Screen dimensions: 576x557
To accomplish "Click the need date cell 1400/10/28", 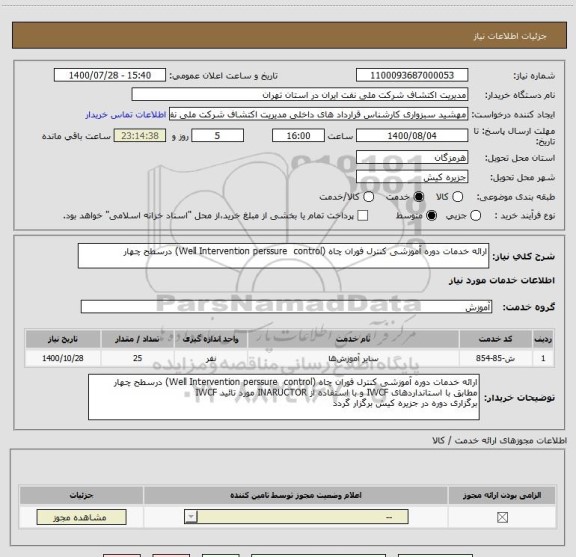I will [63, 358].
